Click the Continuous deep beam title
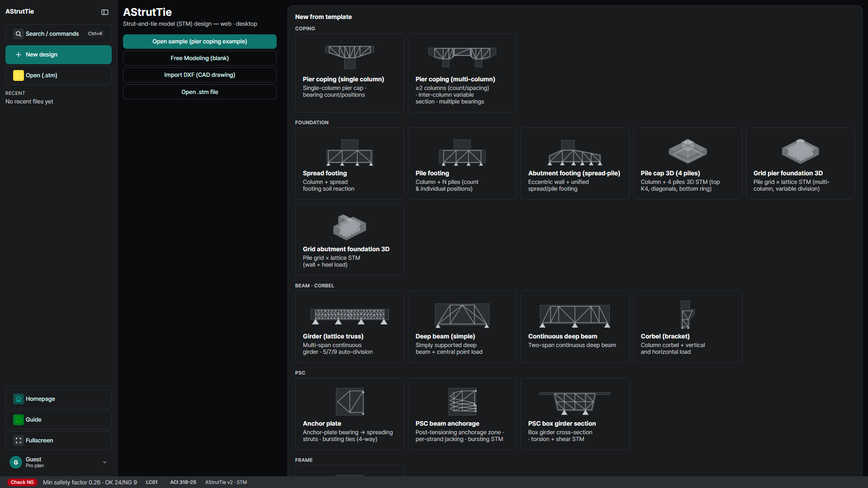Screen dimensions: 868x488 pos(563,336)
